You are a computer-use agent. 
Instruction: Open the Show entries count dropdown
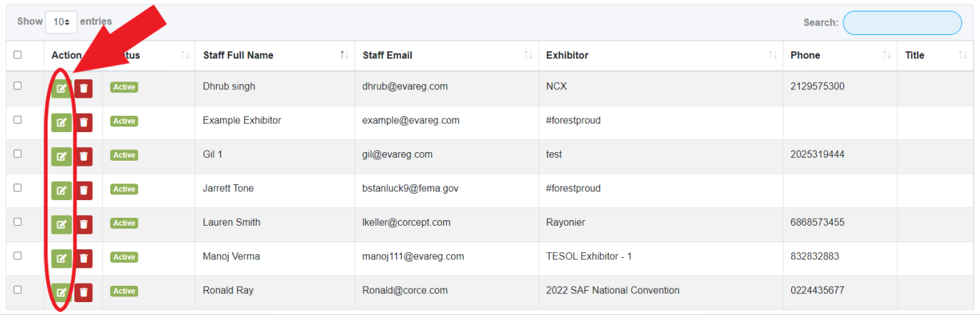point(61,22)
